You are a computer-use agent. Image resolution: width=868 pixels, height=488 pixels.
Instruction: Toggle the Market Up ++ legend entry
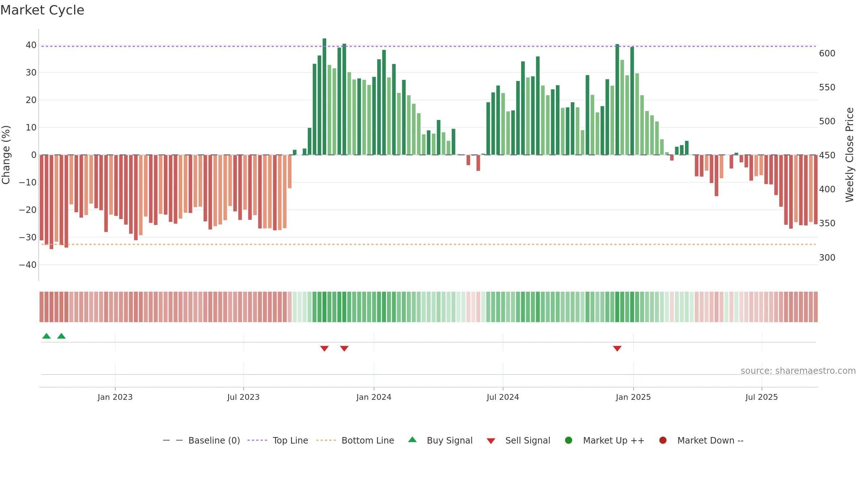tap(604, 440)
